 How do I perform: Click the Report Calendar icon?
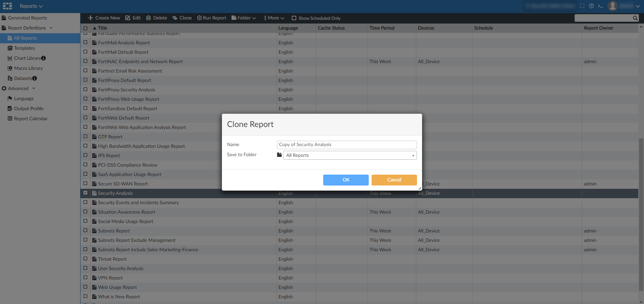coord(10,119)
